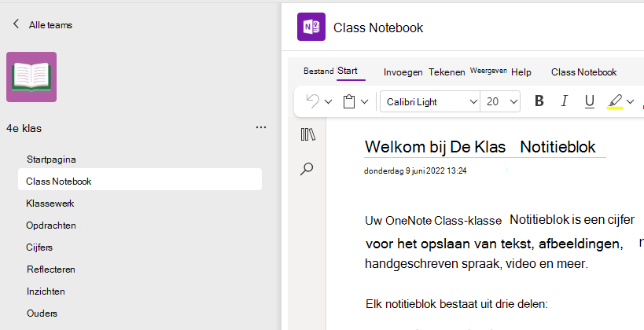Click the purple OneNote Class Notebook icon
Viewport: 644px width, 330px height.
coord(311,27)
